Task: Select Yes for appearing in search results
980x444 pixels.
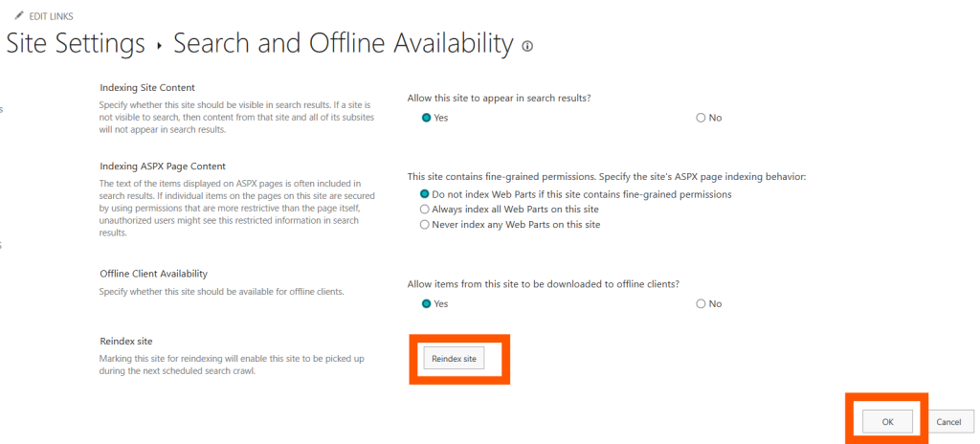Action: [427, 118]
